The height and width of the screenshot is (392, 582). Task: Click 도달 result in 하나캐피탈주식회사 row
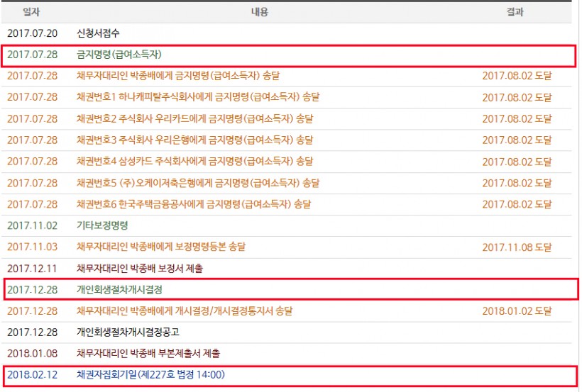coord(517,97)
